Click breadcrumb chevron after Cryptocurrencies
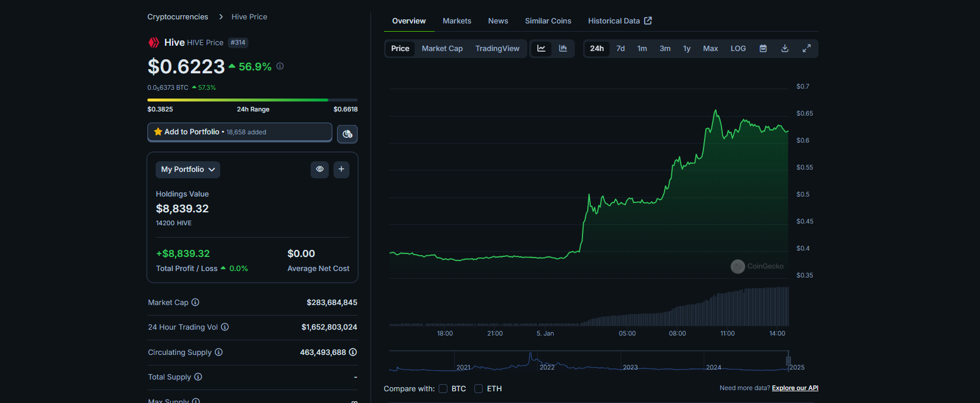This screenshot has width=980, height=403. 221,16
